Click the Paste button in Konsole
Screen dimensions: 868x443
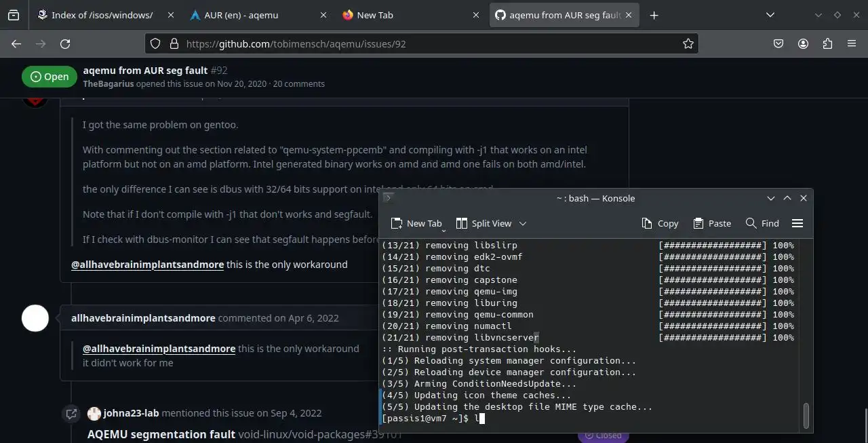point(712,223)
